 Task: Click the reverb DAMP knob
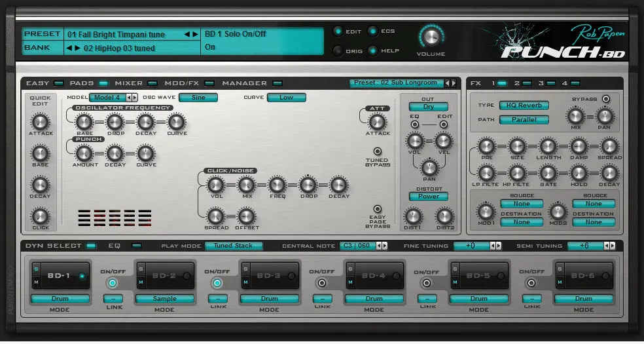click(579, 146)
